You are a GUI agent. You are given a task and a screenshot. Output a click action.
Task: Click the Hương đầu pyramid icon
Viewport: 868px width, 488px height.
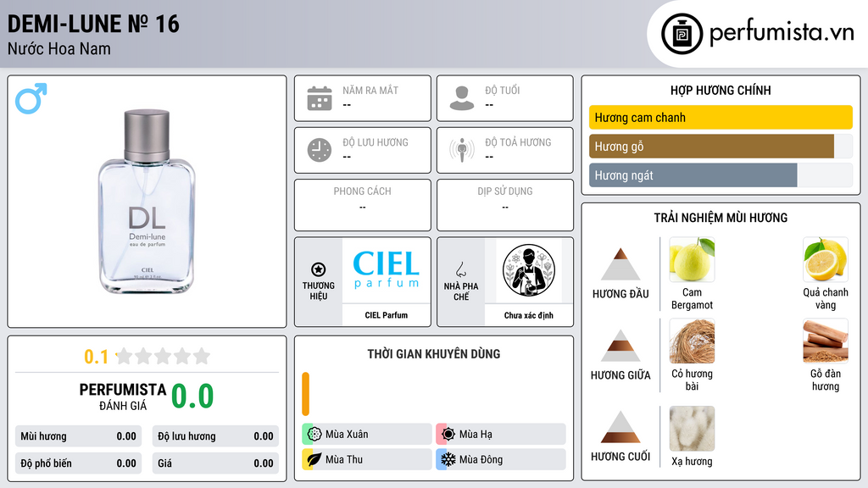coord(620,264)
